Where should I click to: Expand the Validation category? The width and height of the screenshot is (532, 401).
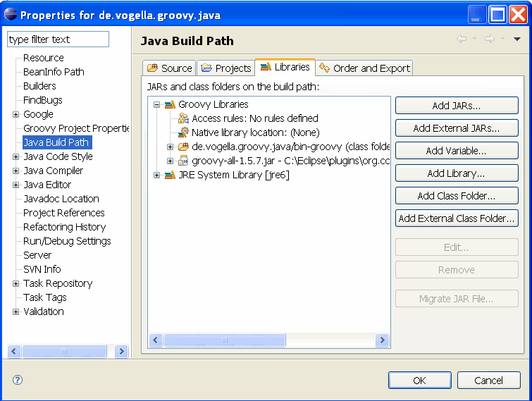(x=16, y=311)
